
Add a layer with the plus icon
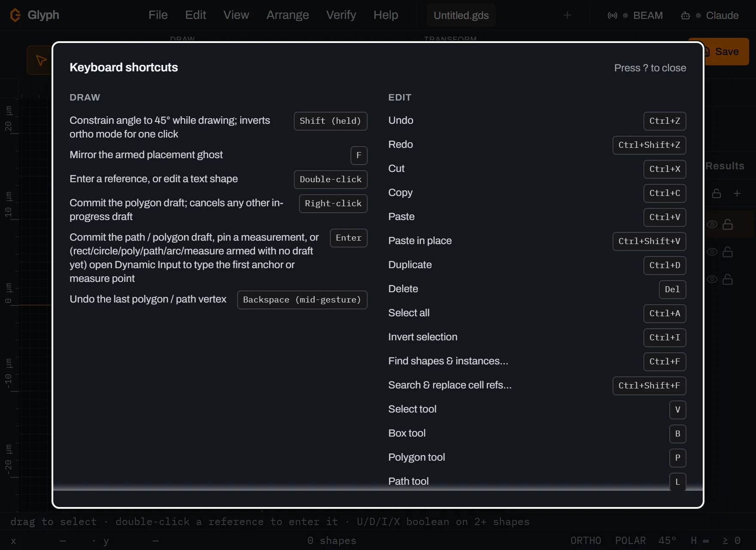(737, 193)
